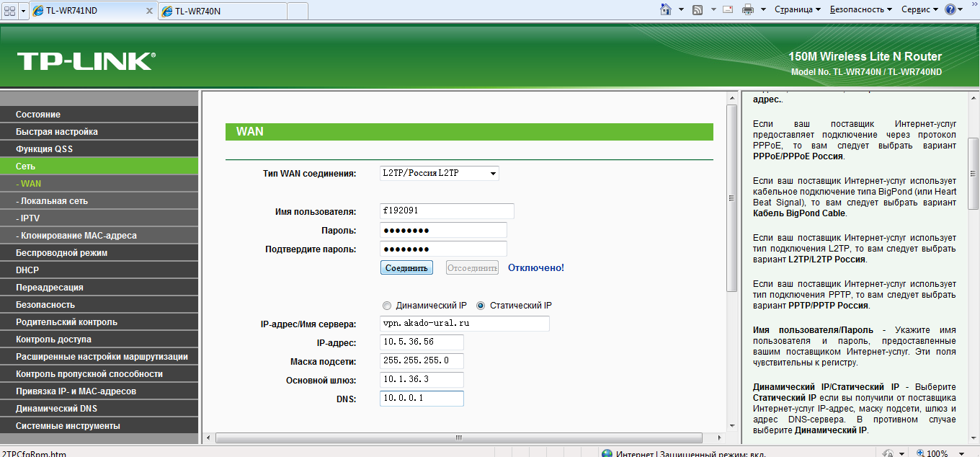Close the TL-WR741ND tab with its X

coord(149,11)
